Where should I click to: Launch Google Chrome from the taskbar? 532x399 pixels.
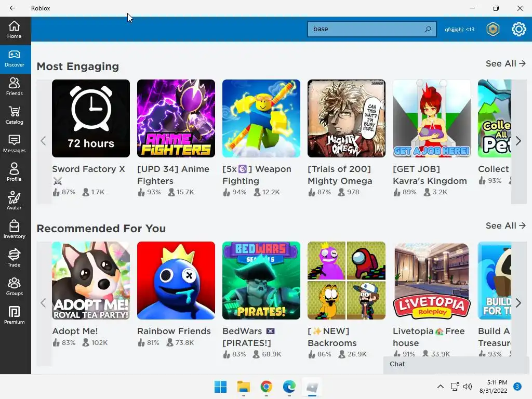point(267,387)
